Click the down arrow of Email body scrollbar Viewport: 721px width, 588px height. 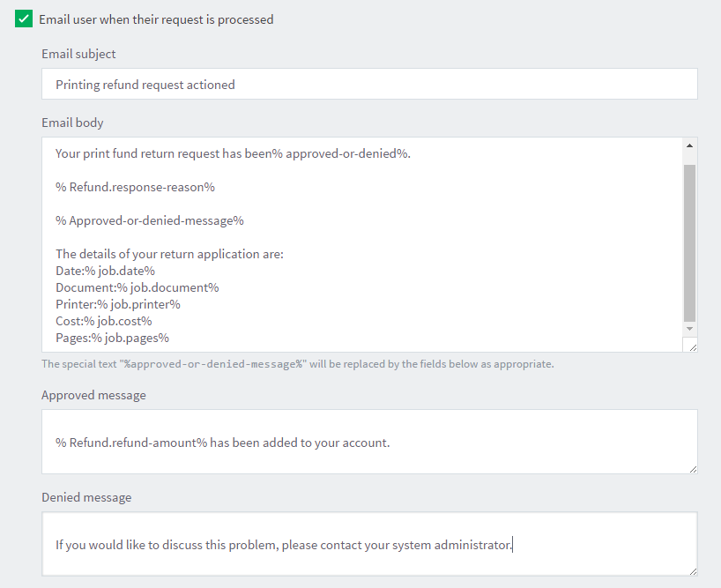coord(689,328)
